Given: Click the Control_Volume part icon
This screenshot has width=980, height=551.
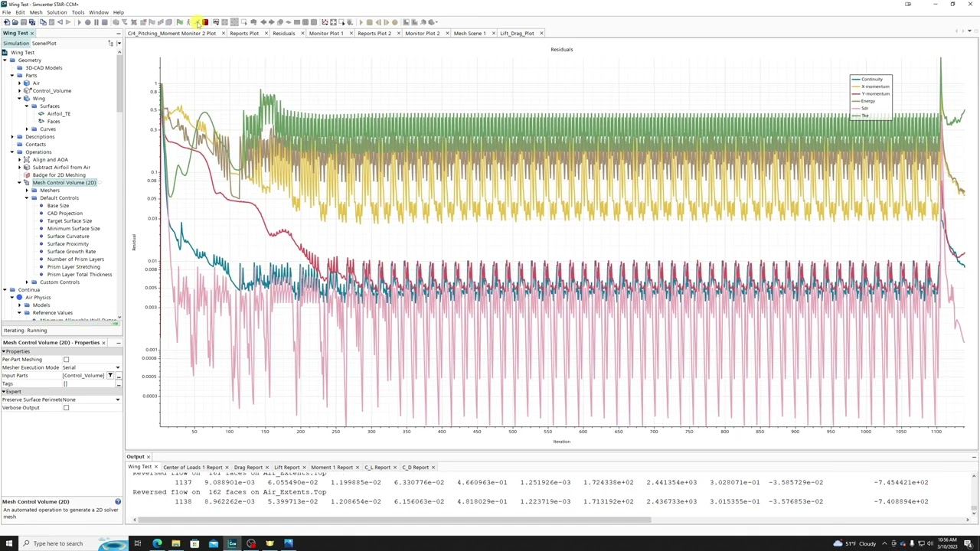Looking at the screenshot, I should pyautogui.click(x=27, y=91).
